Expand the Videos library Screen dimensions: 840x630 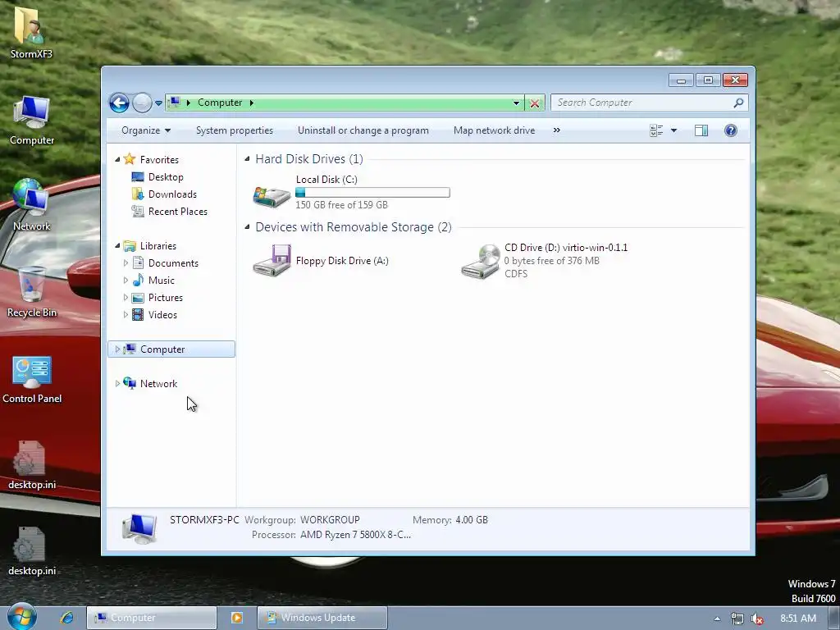(126, 314)
